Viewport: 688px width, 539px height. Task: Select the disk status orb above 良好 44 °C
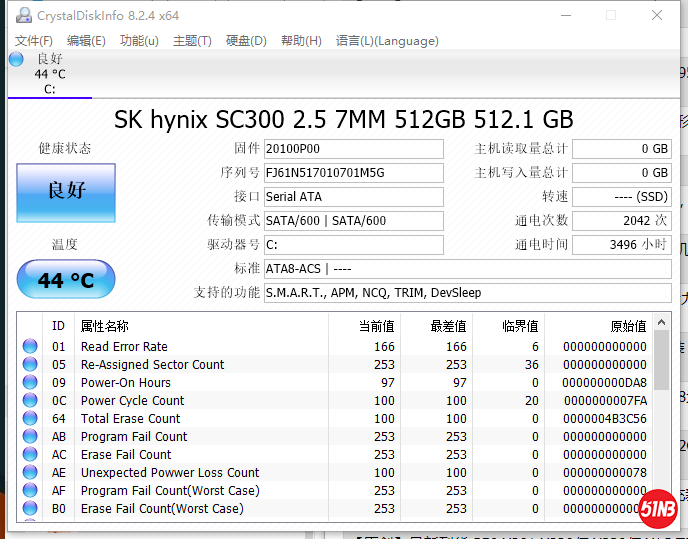[x=16, y=59]
